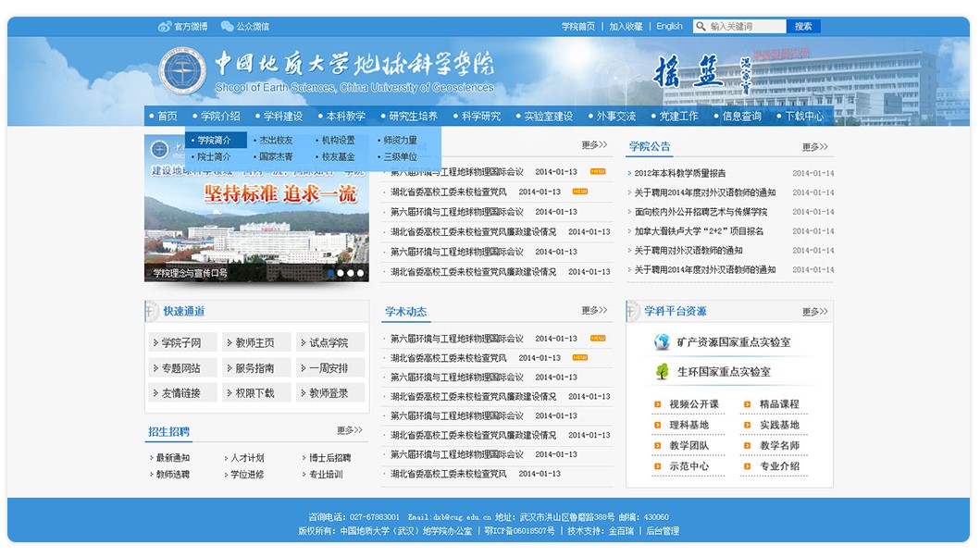Open the 服务指南 quick channel button

click(x=256, y=368)
